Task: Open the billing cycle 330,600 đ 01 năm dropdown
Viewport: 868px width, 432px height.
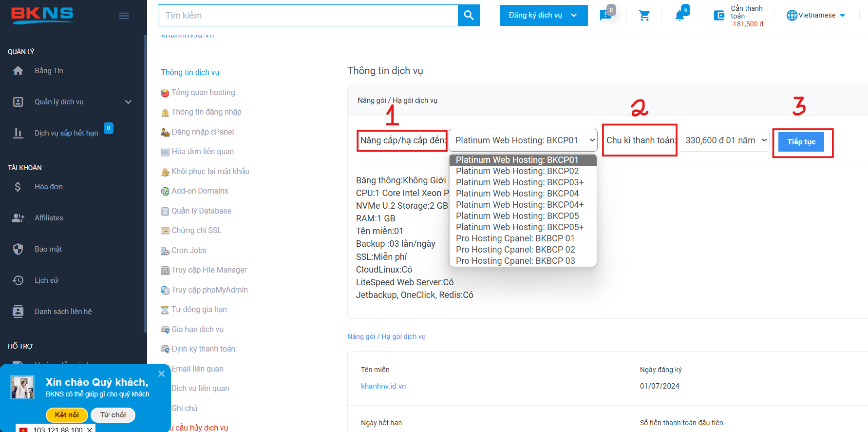Action: pyautogui.click(x=724, y=140)
